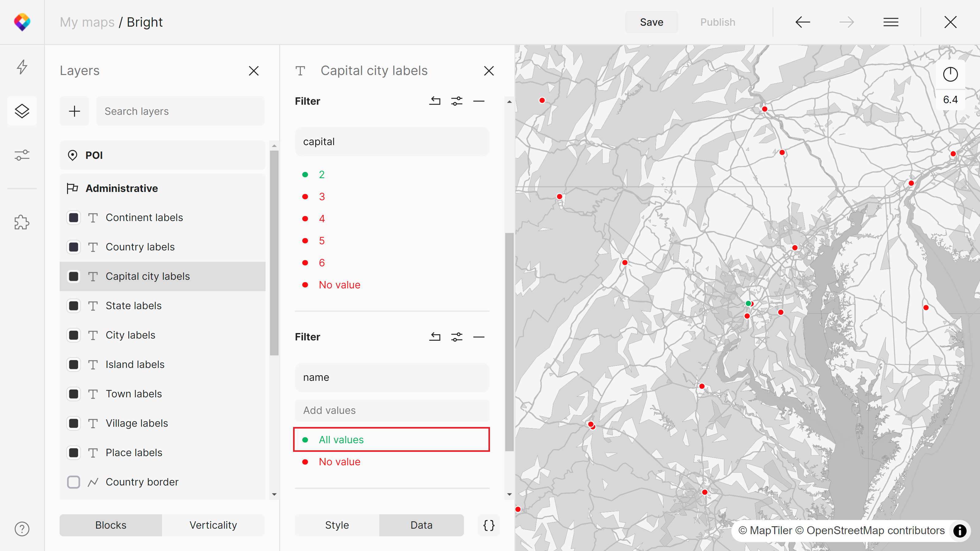Toggle visibility of Continent labels layer
Viewport: 980px width, 551px height.
pos(73,218)
